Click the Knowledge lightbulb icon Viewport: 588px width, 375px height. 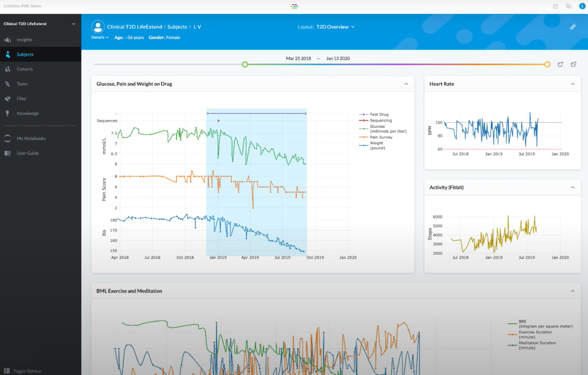(8, 113)
